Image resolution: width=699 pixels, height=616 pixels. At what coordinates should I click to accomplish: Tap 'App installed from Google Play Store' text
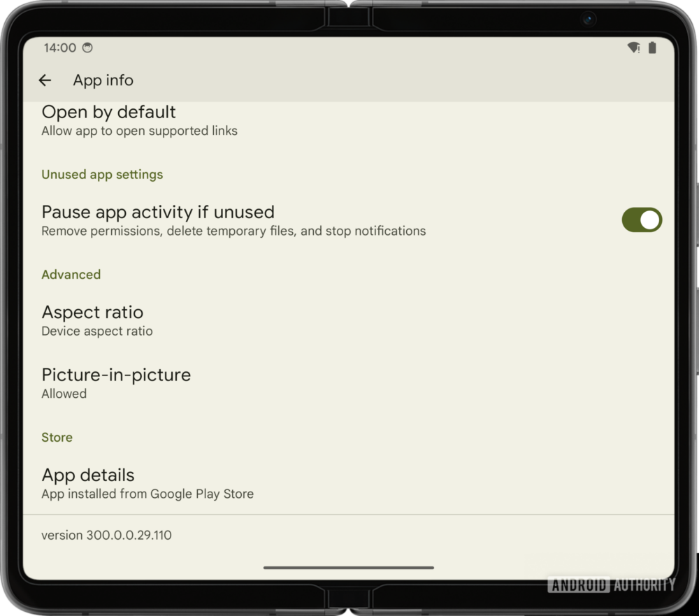tap(147, 494)
